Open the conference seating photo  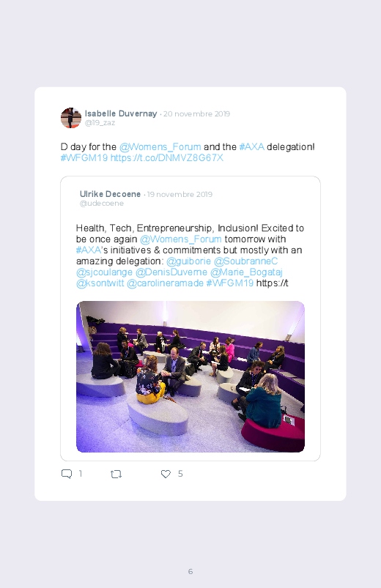pos(190,376)
